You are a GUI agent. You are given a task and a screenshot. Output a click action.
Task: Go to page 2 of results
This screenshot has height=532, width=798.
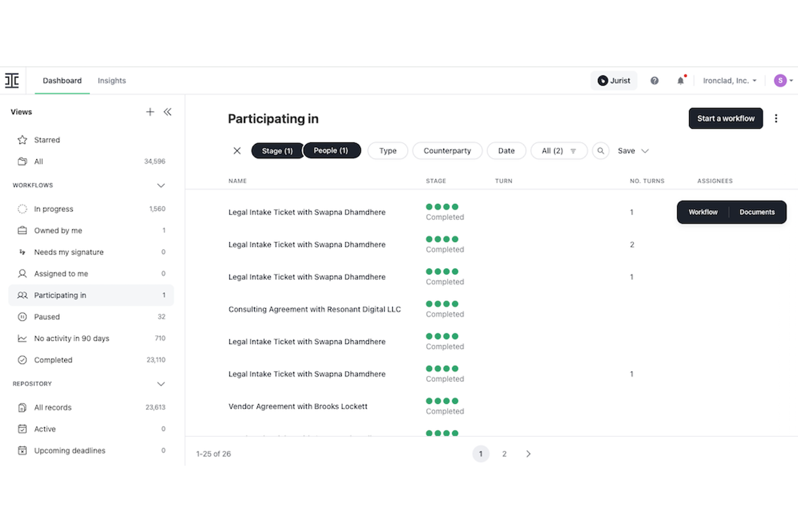pyautogui.click(x=504, y=453)
